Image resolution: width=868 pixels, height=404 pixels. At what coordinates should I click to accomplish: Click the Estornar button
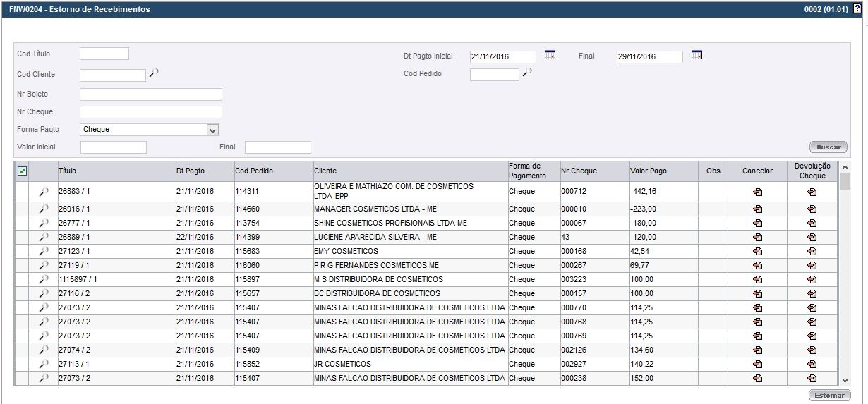(x=829, y=396)
